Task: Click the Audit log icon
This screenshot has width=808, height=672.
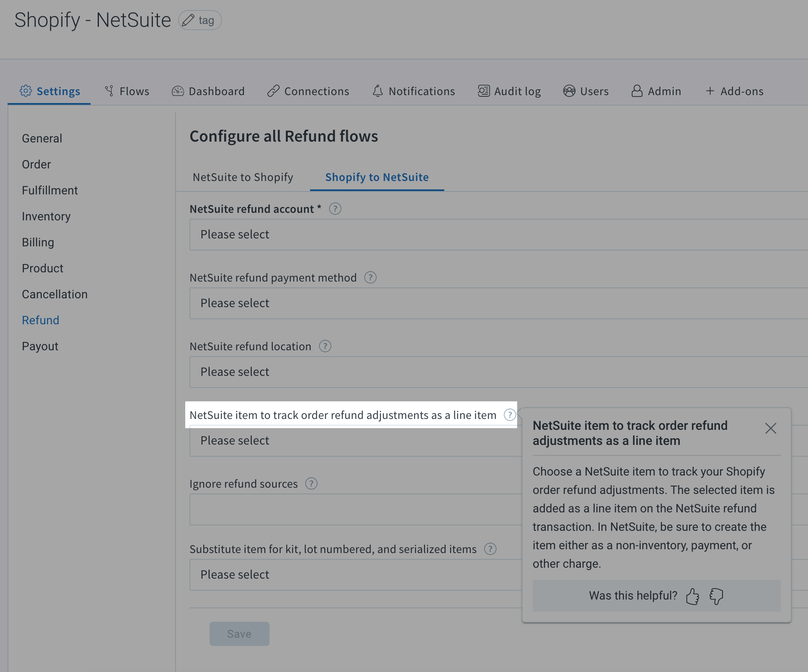Action: [484, 91]
